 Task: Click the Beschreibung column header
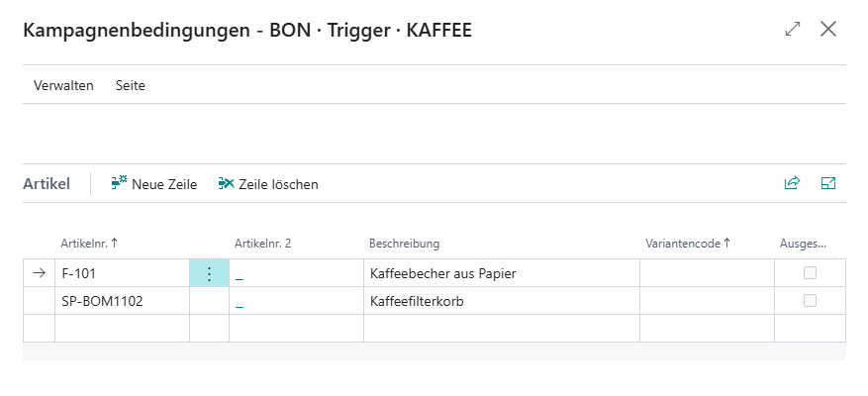point(404,244)
